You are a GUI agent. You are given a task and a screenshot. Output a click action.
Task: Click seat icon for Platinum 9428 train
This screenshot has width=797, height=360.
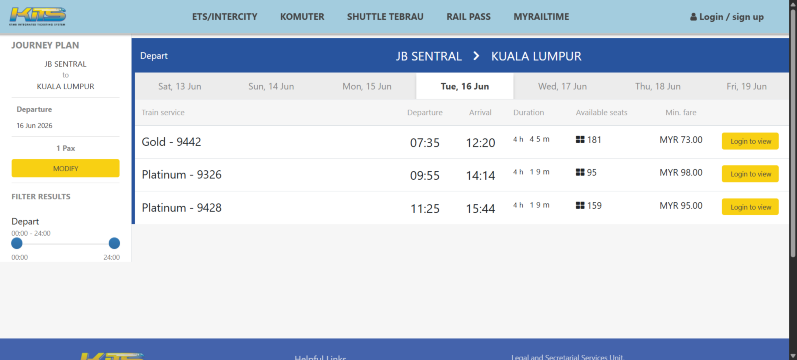click(x=580, y=205)
